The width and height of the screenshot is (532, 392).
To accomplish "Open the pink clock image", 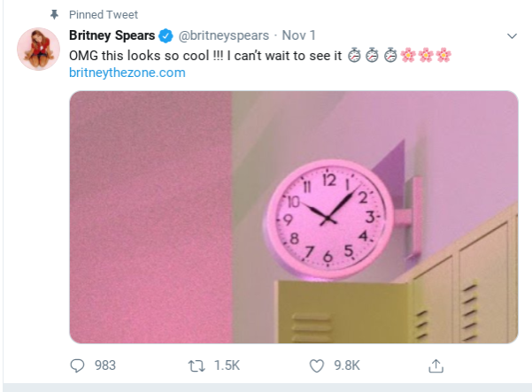I will (294, 217).
